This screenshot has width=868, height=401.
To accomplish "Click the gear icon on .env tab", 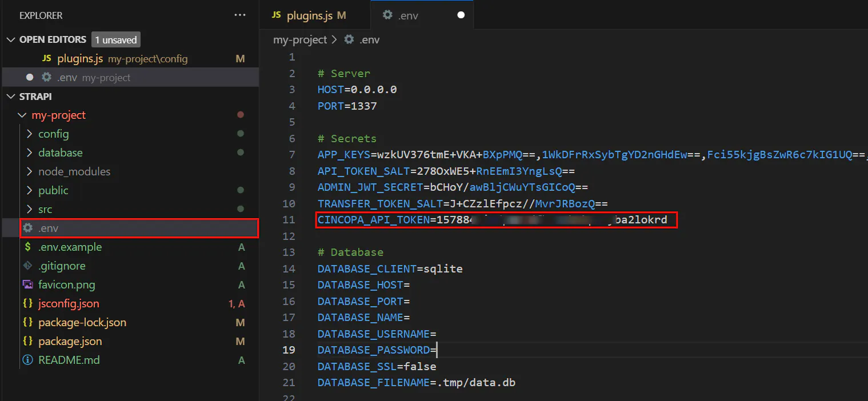I will [387, 15].
